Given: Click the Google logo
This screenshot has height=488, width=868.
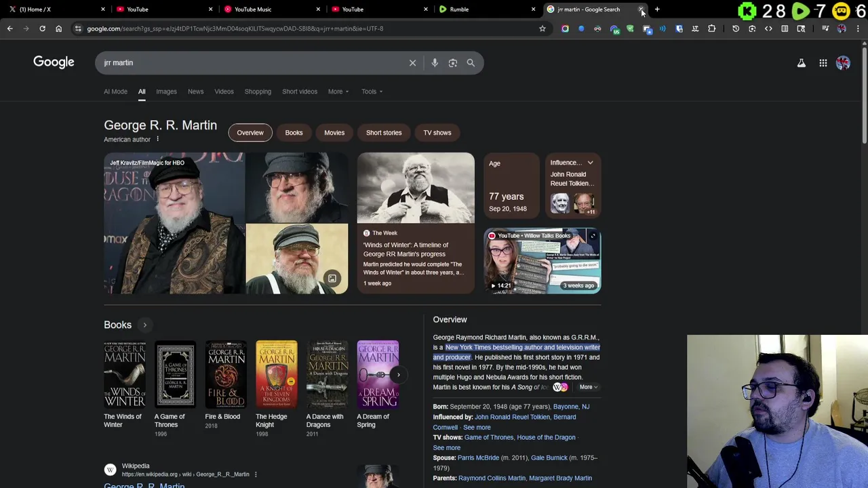Looking at the screenshot, I should pos(54,62).
